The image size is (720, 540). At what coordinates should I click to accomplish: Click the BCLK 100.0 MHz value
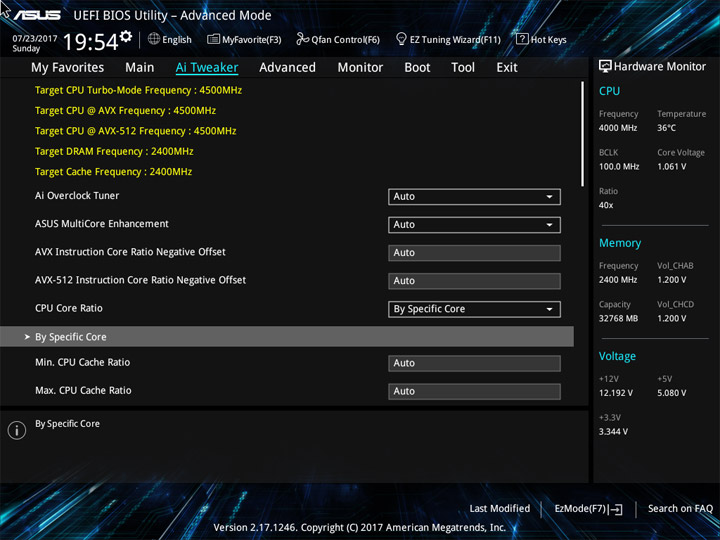point(619,167)
